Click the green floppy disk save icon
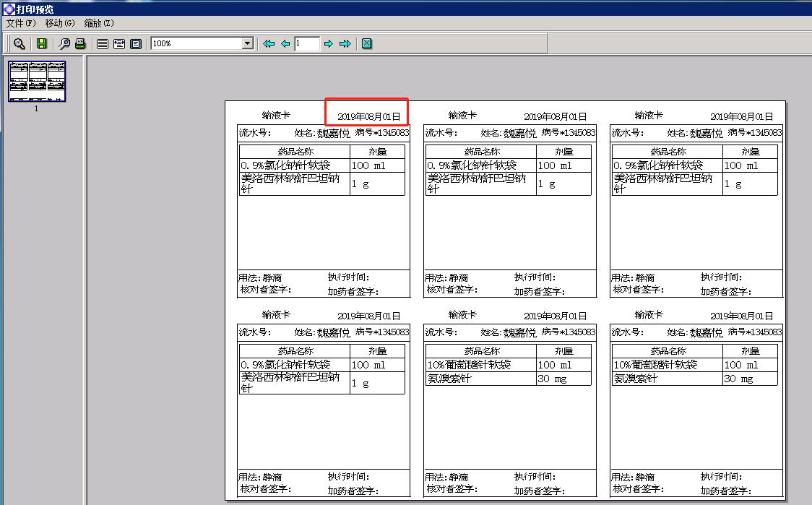812x505 pixels. (41, 44)
